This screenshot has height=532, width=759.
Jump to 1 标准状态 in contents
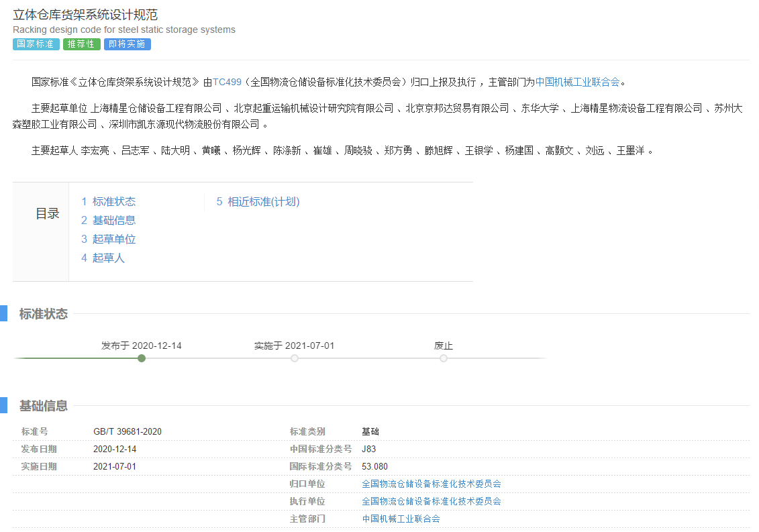109,201
